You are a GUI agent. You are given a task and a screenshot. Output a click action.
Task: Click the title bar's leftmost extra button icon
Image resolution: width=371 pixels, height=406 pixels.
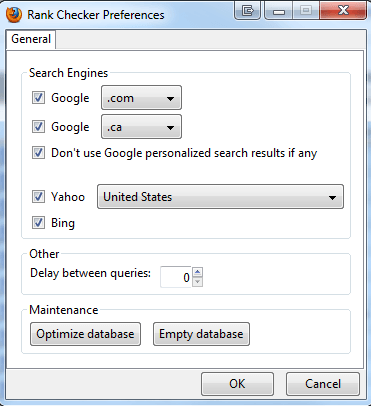pyautogui.click(x=247, y=10)
